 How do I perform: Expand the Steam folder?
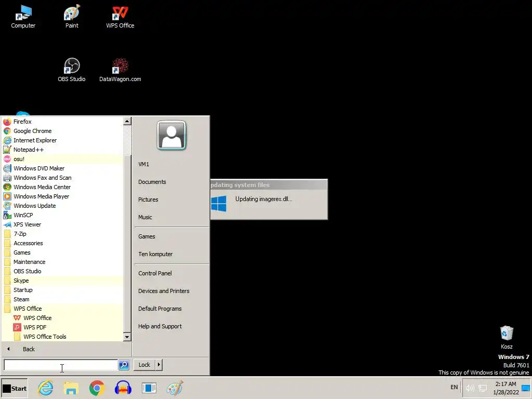[x=21, y=299]
